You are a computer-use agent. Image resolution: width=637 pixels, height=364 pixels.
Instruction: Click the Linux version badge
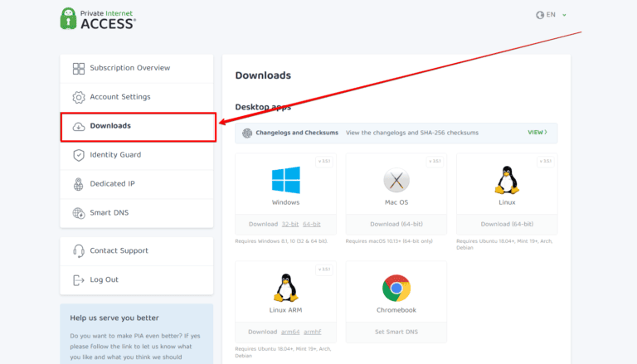545,162
